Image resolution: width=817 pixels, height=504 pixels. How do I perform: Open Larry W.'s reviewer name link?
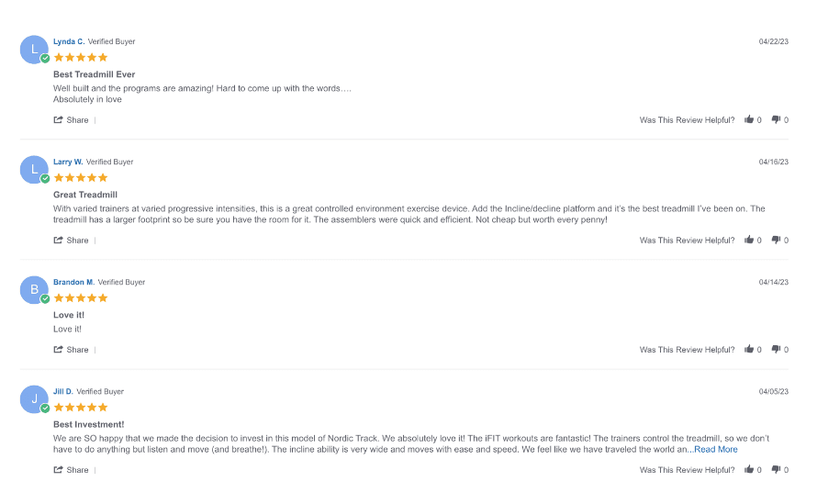68,162
